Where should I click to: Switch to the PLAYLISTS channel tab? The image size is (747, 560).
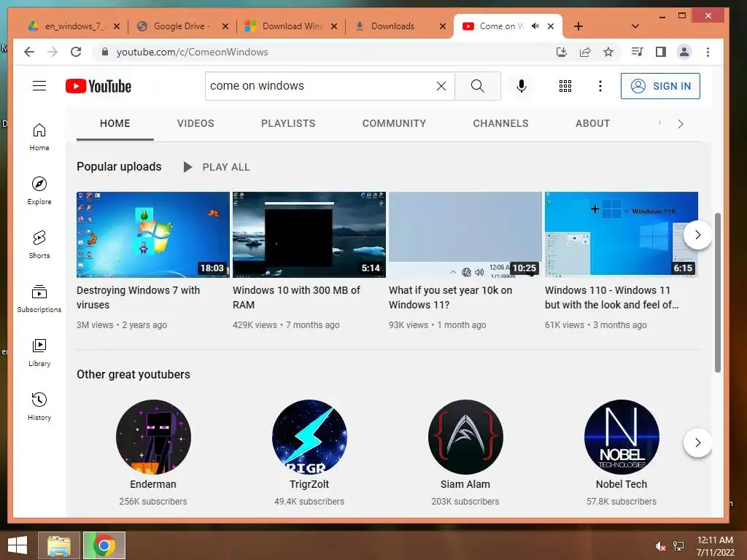click(x=288, y=123)
